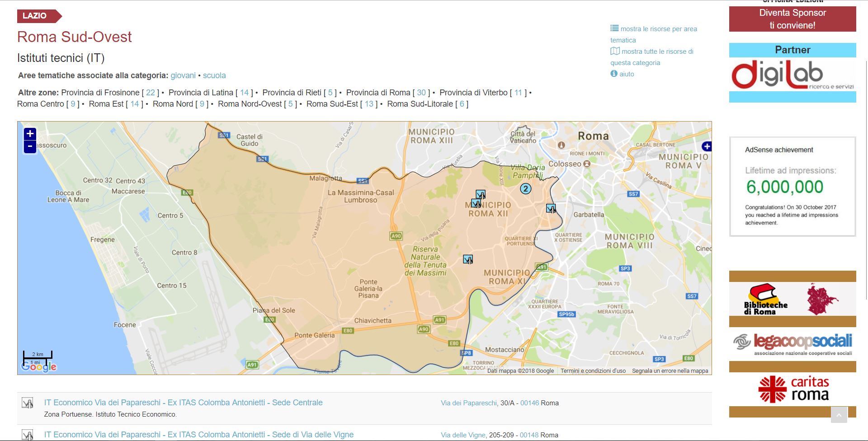Open Roma Centro count 9
Image resolution: width=868 pixels, height=441 pixels.
pos(73,104)
